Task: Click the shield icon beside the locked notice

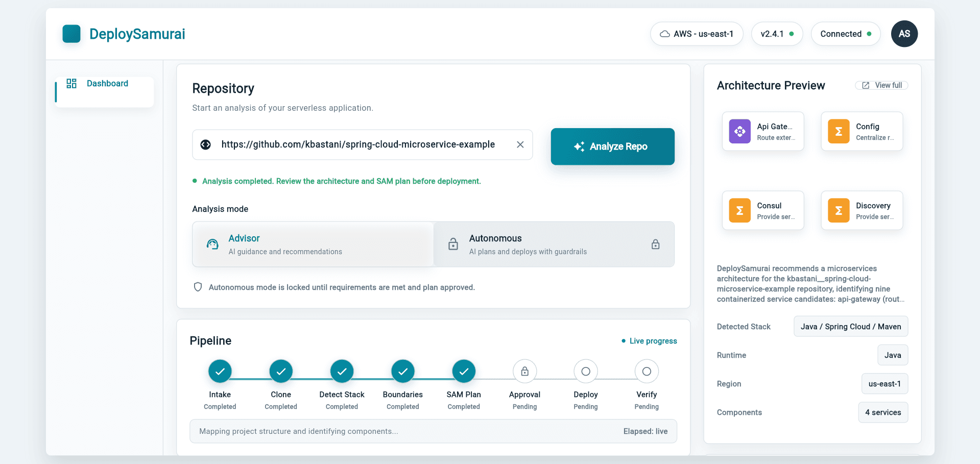Action: click(x=198, y=287)
